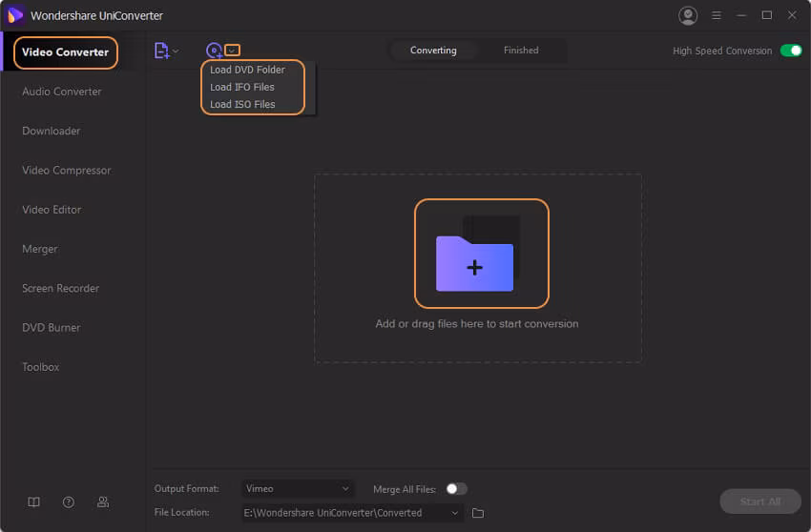Open Video Compressor in sidebar
811x532 pixels.
[x=66, y=170]
